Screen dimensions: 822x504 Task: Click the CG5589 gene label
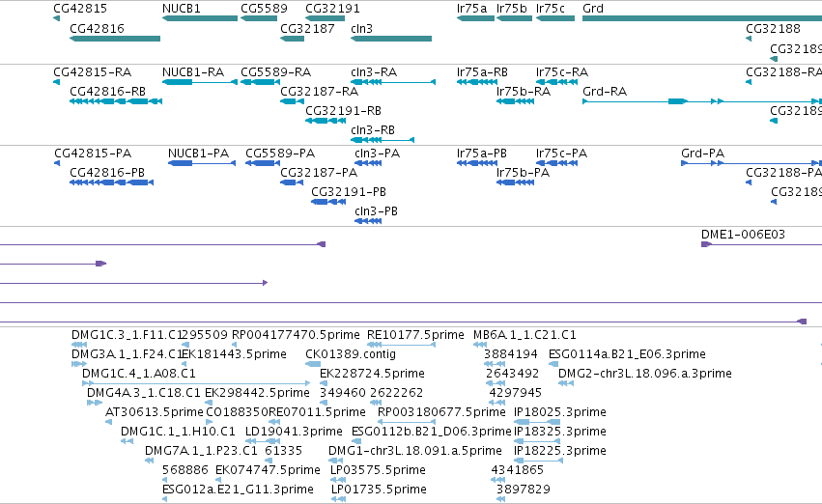265,9
